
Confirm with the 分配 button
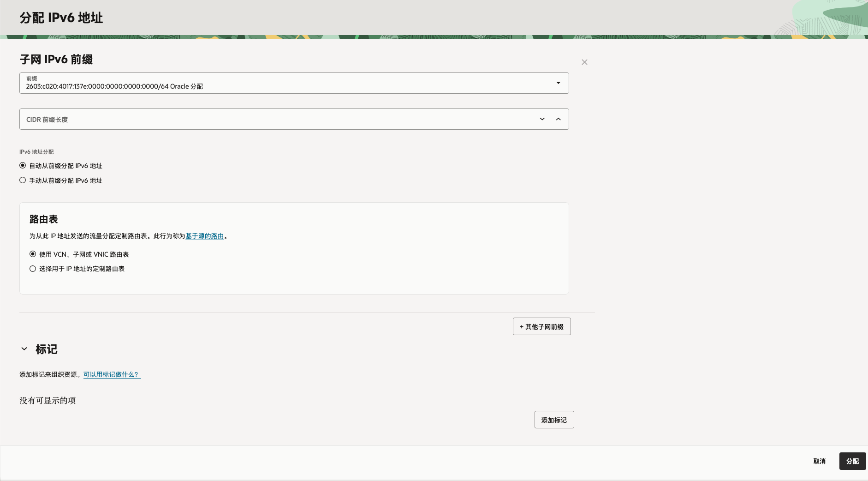[x=852, y=461]
